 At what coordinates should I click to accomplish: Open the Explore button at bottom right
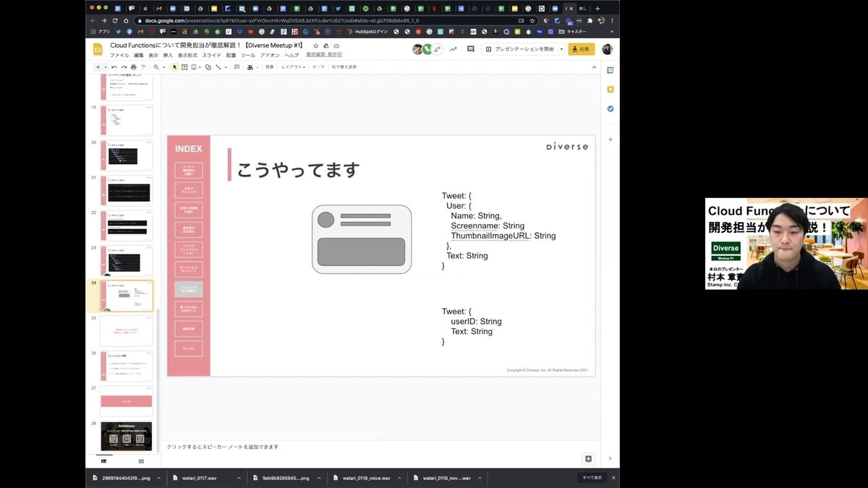(588, 458)
